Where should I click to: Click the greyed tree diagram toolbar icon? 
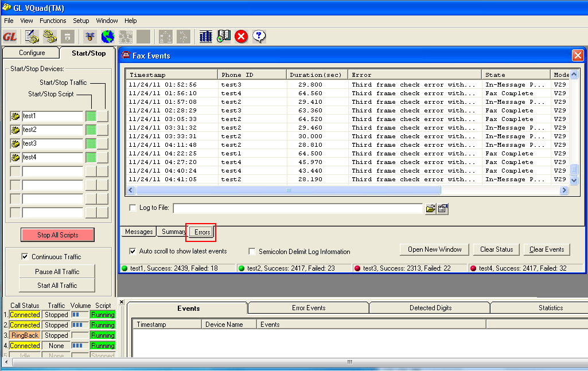pyautogui.click(x=165, y=37)
